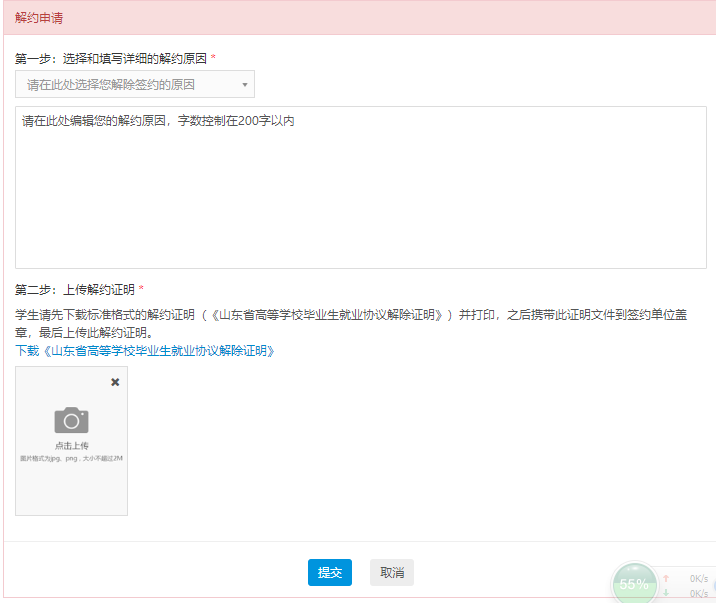Remove the upload box with the X icon
Image resolution: width=716 pixels, height=603 pixels.
pos(115,382)
